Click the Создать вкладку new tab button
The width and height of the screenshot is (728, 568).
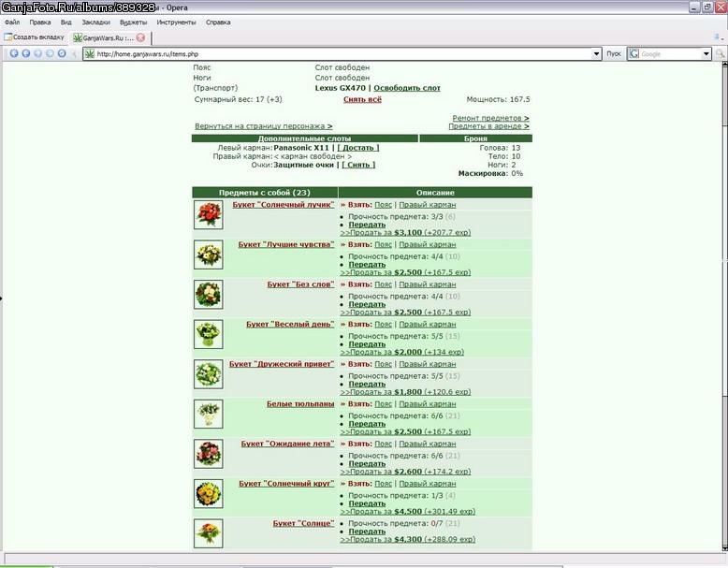click(x=34, y=37)
